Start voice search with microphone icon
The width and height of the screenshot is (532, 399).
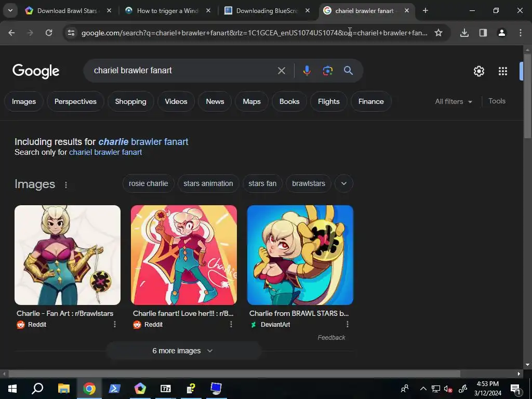coord(307,71)
